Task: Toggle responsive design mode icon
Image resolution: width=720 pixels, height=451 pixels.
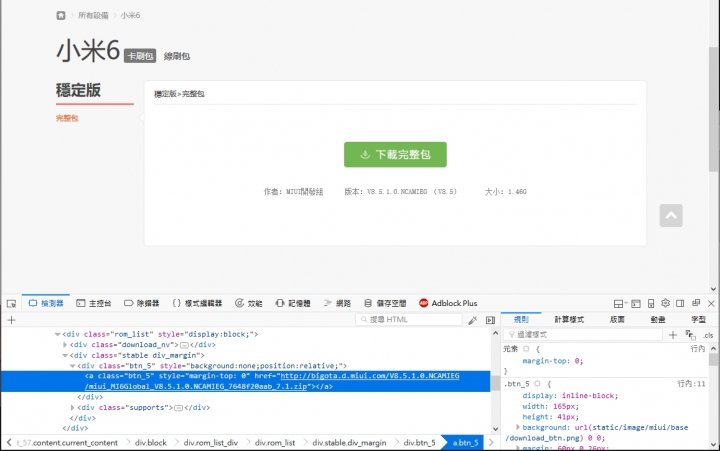Action: pyautogui.click(x=651, y=304)
